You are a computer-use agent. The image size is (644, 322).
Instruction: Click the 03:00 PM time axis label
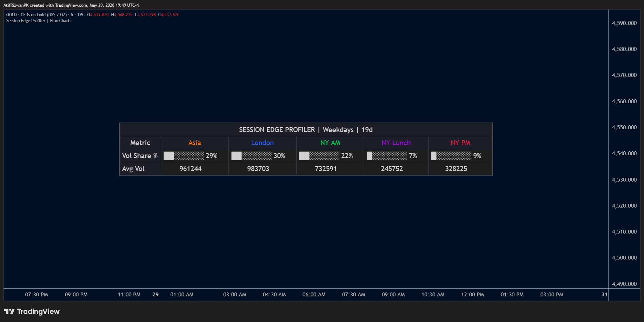pos(552,295)
